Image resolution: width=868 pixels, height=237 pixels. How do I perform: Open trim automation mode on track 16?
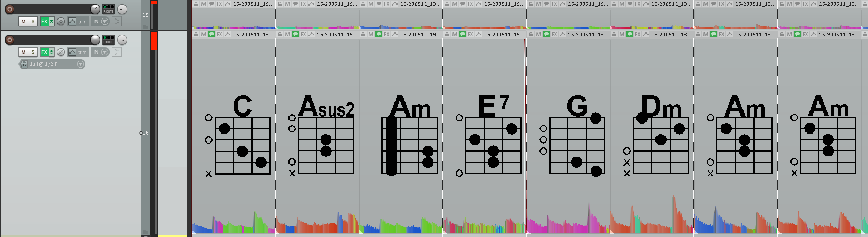(x=78, y=52)
